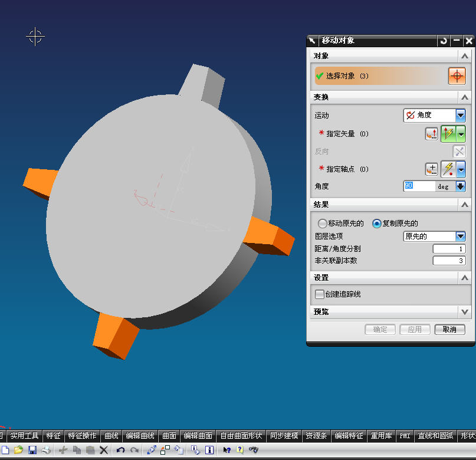
Task: Collapse the 设置 section
Action: 464,278
